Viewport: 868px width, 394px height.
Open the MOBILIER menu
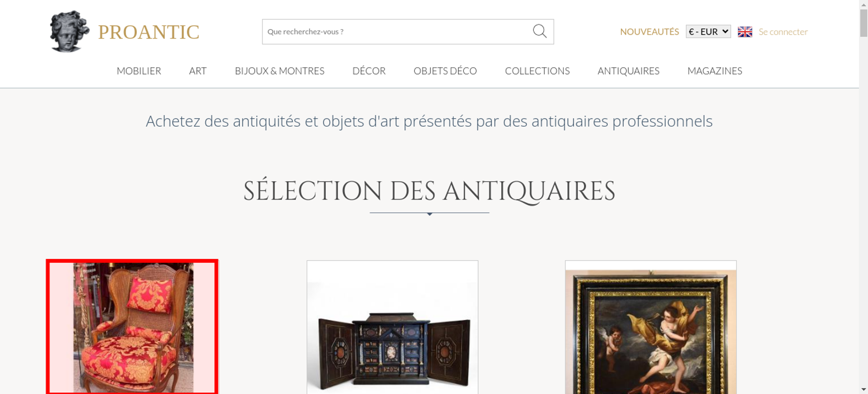(139, 71)
